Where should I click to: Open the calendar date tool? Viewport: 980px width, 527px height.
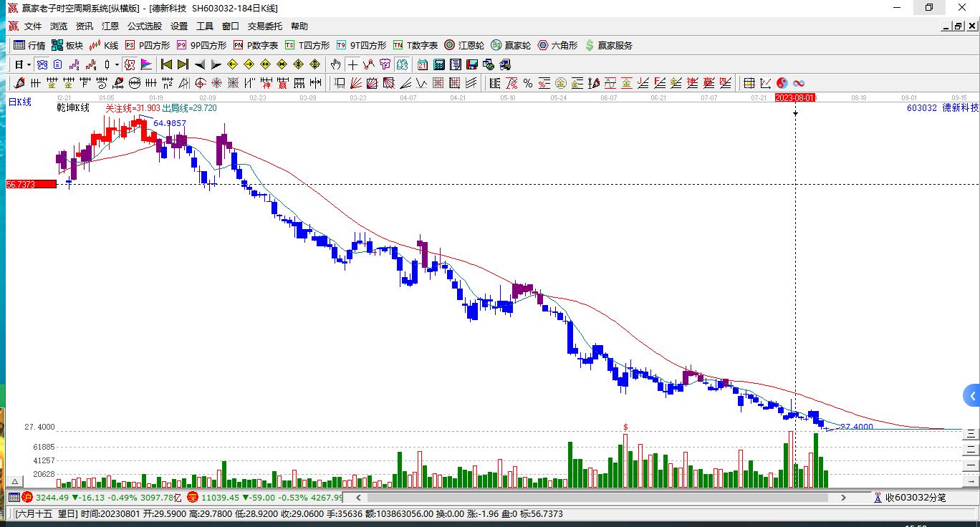(423, 64)
